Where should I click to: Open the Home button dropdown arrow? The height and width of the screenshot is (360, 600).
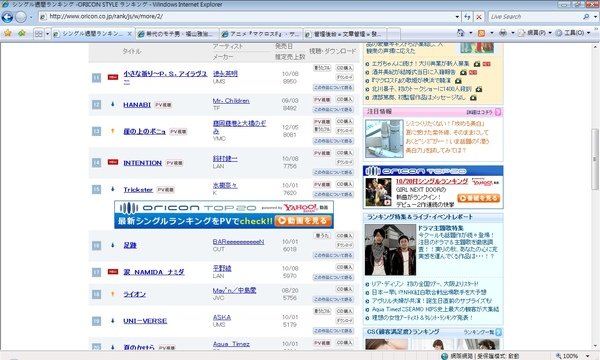pyautogui.click(x=471, y=33)
